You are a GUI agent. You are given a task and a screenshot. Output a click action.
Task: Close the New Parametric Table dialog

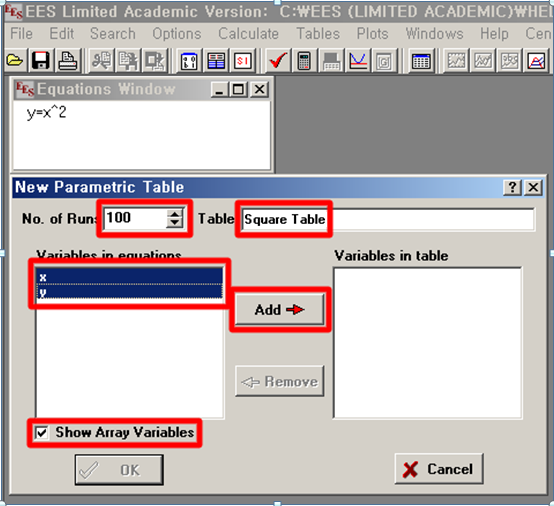(533, 187)
